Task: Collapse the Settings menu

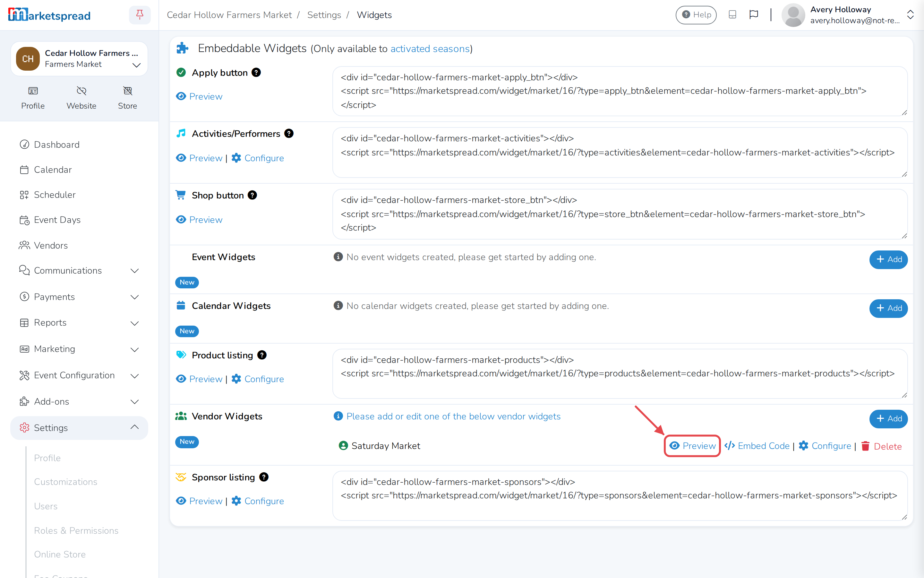Action: click(79, 428)
